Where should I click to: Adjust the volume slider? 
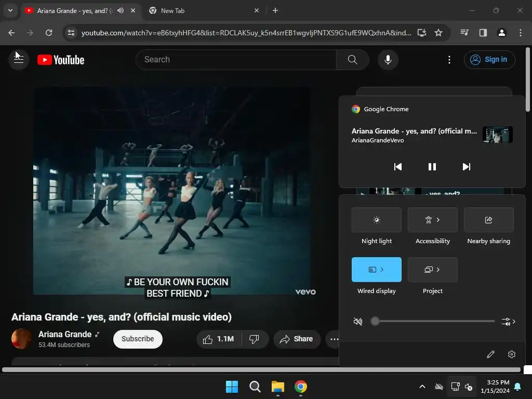pyautogui.click(x=433, y=321)
